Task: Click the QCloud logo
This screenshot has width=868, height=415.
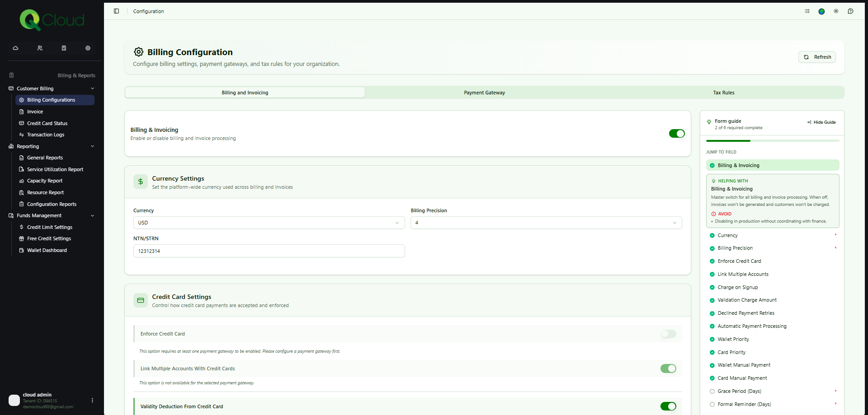Action: 52,20
